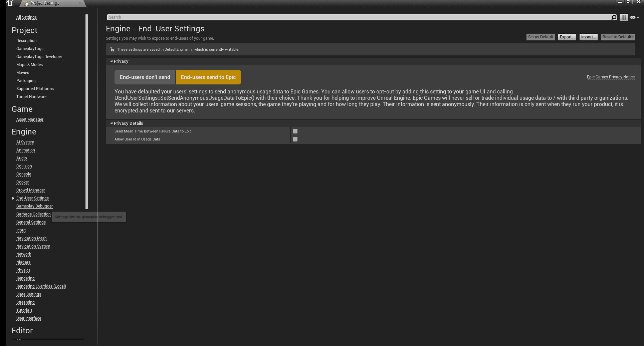The height and width of the screenshot is (346, 644).
Task: Open Epic Games Privacy Notice link
Action: coord(611,77)
